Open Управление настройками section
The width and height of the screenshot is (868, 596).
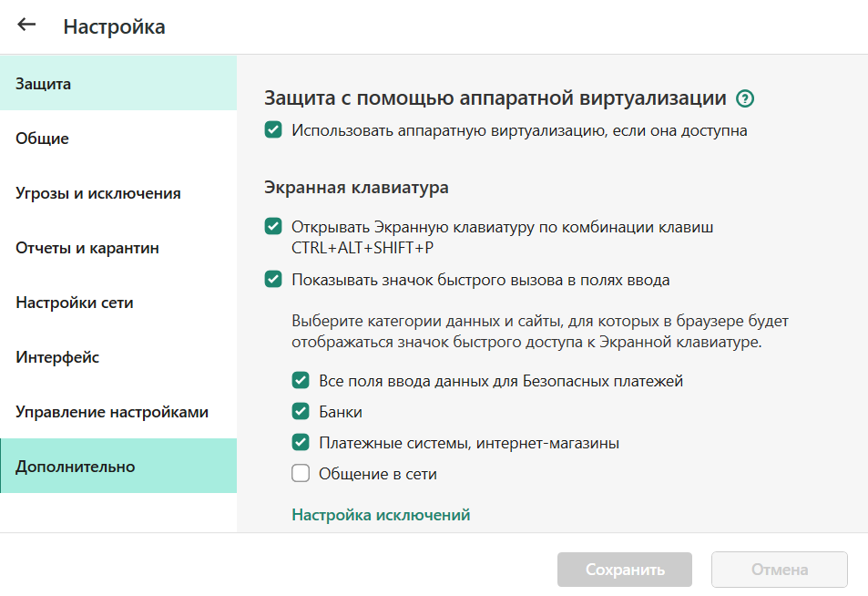(118, 412)
